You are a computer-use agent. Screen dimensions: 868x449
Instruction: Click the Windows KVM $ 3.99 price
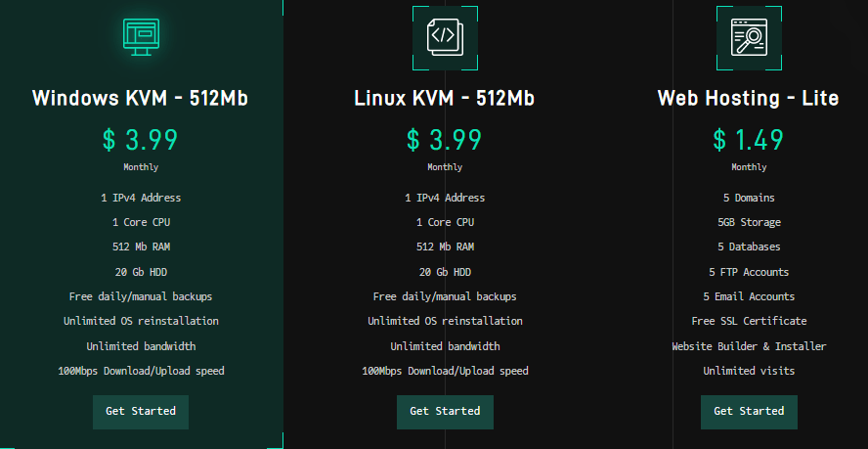pos(141,140)
